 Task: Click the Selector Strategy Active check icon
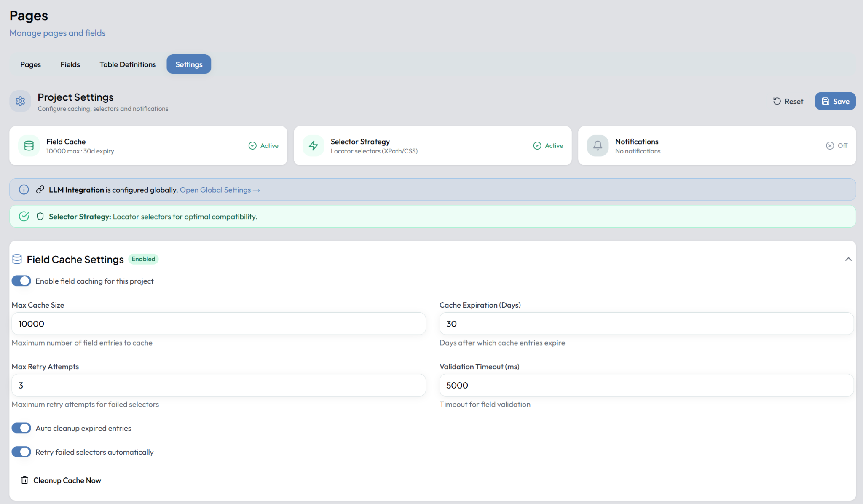point(537,146)
